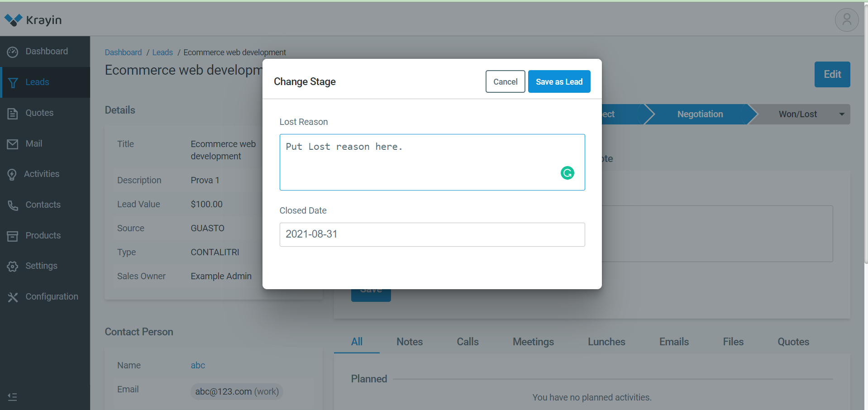Click the Mail envelope icon
This screenshot has height=410, width=868.
pos(13,144)
